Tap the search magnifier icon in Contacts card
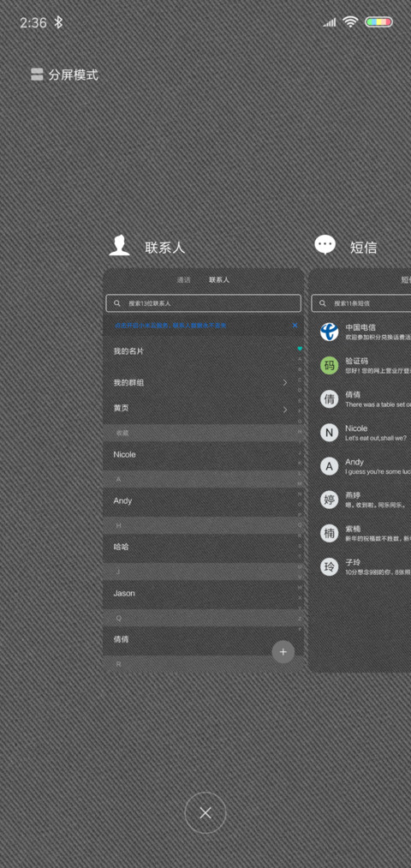 tap(116, 303)
